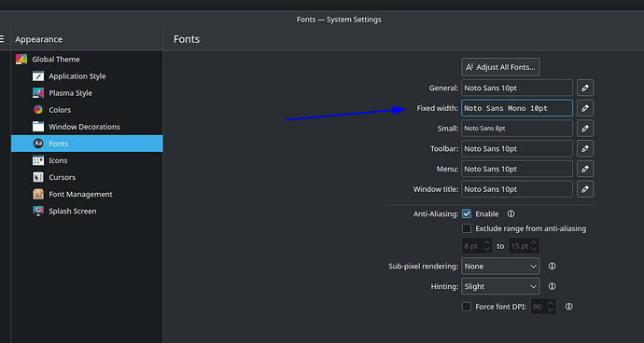Click the Adjust All Fonts button
The height and width of the screenshot is (343, 644).
500,67
